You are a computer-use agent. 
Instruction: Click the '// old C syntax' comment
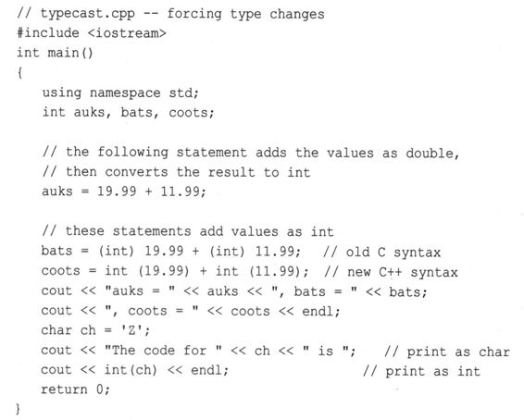pyautogui.click(x=381, y=252)
